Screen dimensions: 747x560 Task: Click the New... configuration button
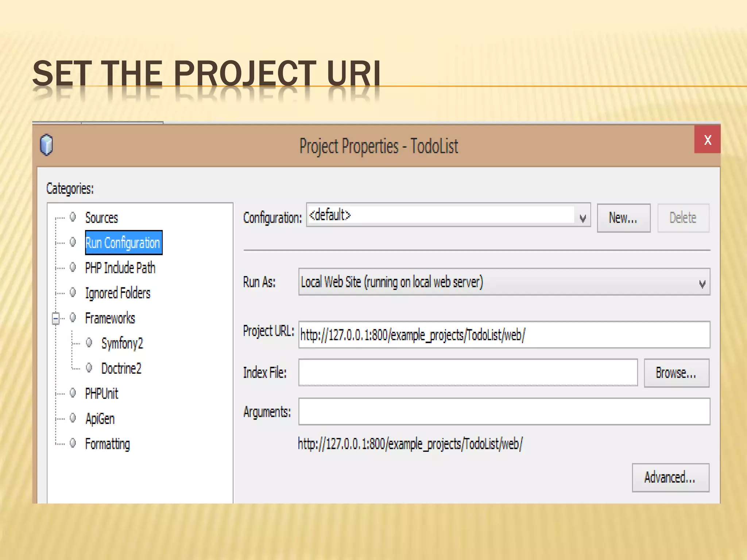tap(624, 218)
